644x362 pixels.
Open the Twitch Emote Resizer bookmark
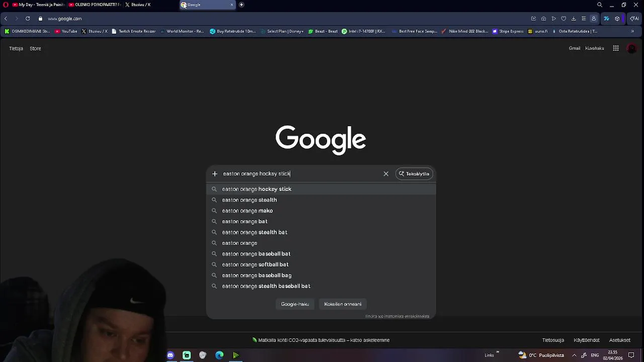(x=133, y=31)
